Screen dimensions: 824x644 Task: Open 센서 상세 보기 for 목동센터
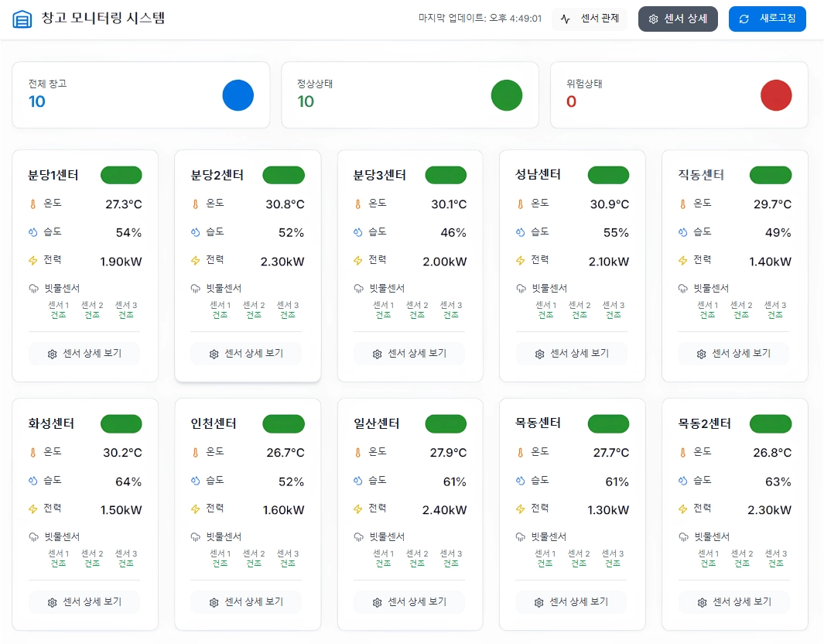coord(571,602)
